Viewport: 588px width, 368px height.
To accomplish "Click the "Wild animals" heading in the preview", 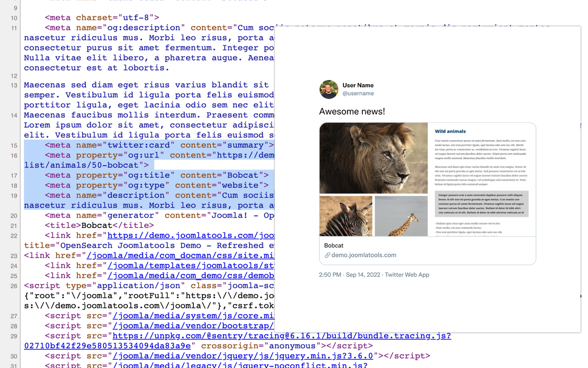I will tap(450, 131).
